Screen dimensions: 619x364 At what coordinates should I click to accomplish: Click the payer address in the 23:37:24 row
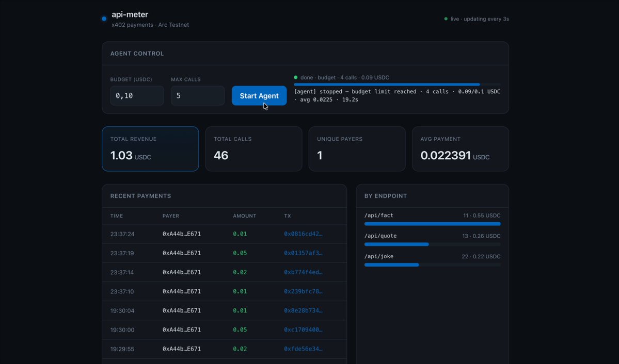point(182,234)
